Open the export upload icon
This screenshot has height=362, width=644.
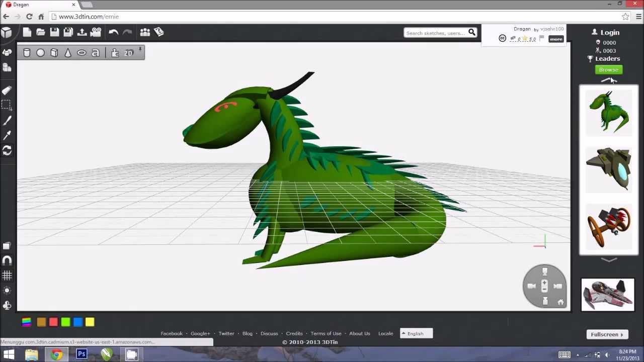[x=82, y=32]
